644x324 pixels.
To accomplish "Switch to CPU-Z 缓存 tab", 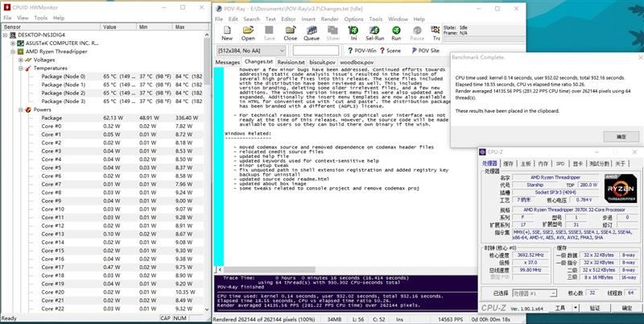I will (509, 164).
